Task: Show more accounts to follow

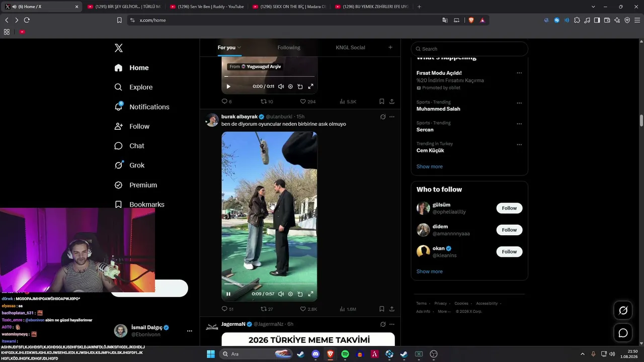Action: 430,271
